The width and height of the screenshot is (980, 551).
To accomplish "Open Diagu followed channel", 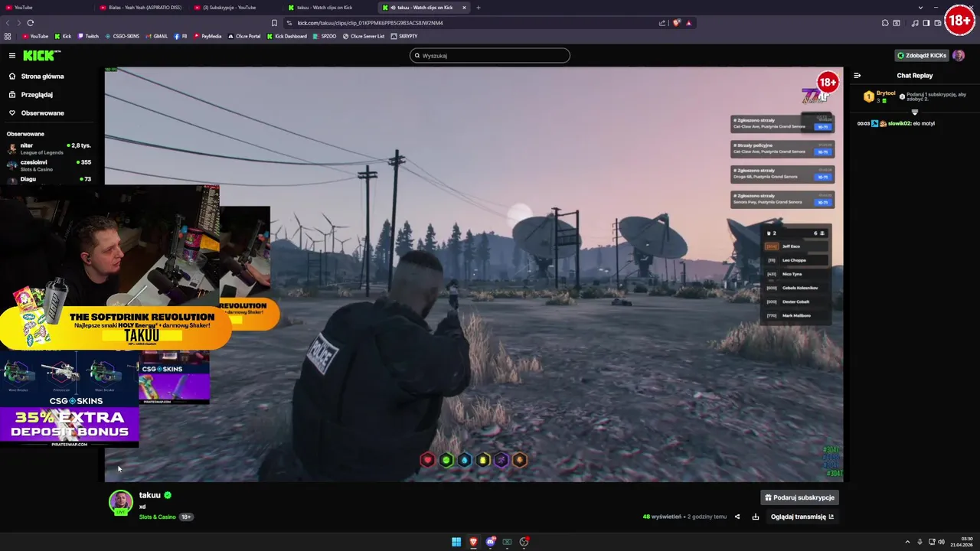I will tap(50, 179).
